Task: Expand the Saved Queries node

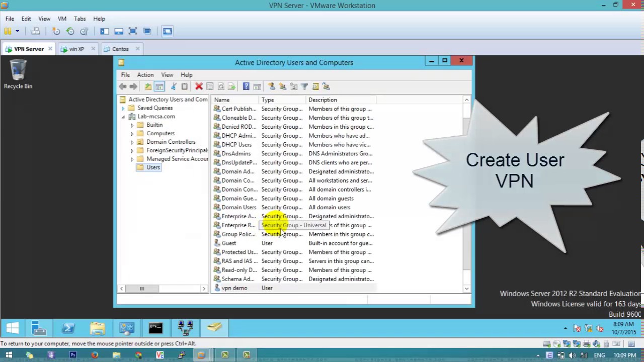Action: coord(123,108)
